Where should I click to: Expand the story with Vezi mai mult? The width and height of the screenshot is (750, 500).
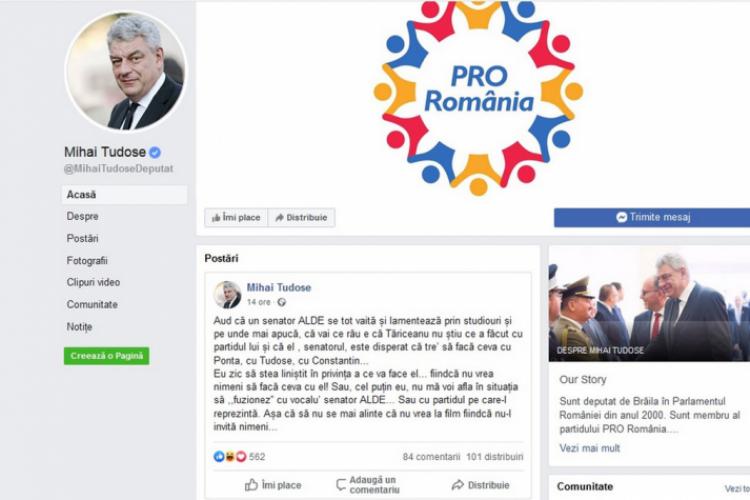point(589,448)
